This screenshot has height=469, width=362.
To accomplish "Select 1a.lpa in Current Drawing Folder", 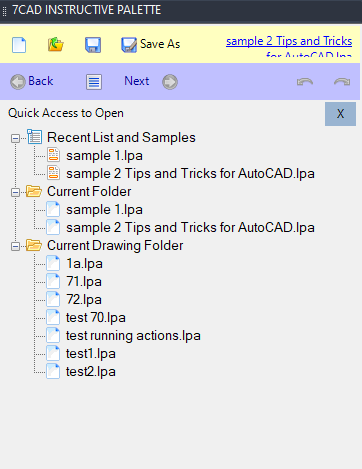I will click(84, 264).
